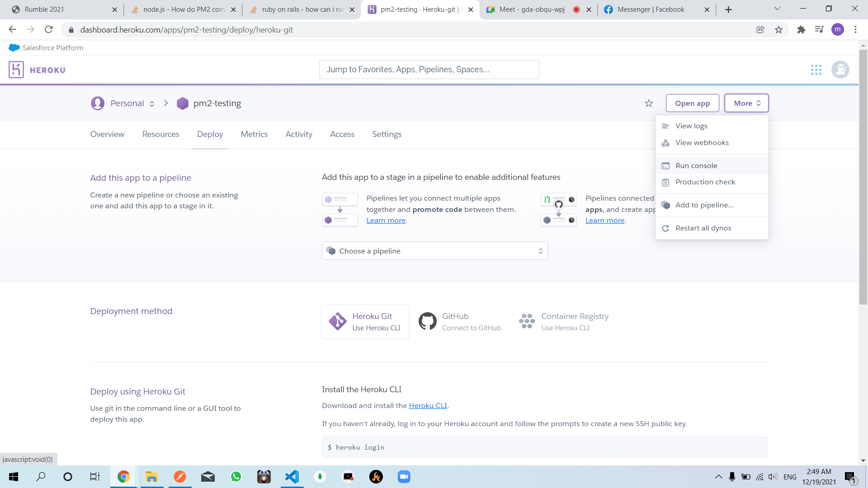Image resolution: width=868 pixels, height=488 pixels.
Task: Choose Heroku Git deployment method
Action: point(365,322)
